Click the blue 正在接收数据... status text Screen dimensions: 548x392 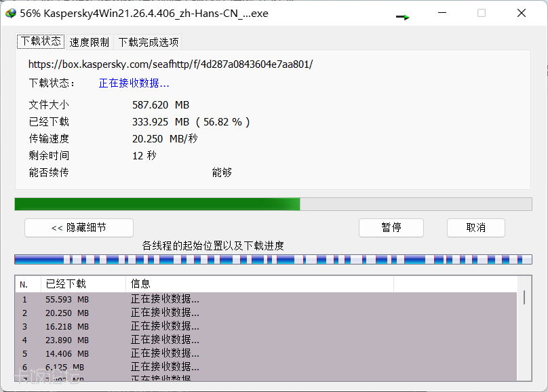point(134,83)
